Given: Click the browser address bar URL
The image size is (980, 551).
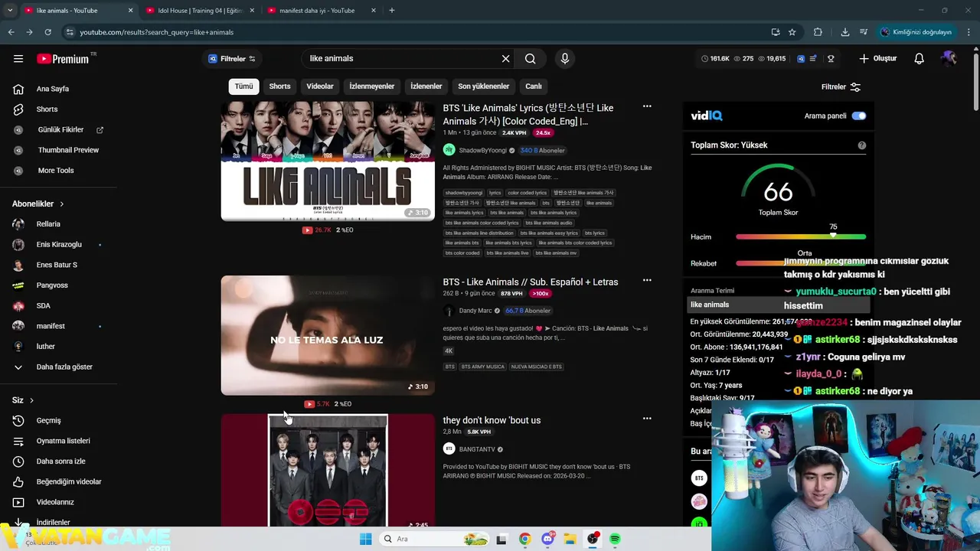Looking at the screenshot, I should tap(157, 32).
